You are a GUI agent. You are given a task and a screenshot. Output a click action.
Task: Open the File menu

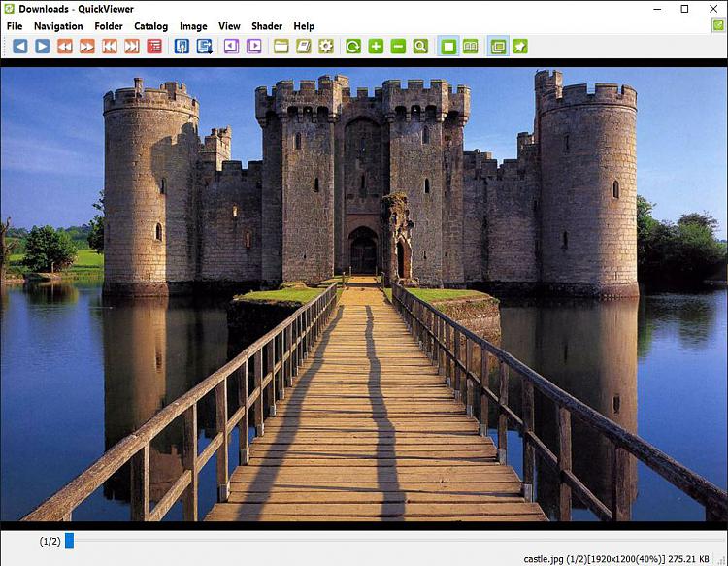coord(15,26)
